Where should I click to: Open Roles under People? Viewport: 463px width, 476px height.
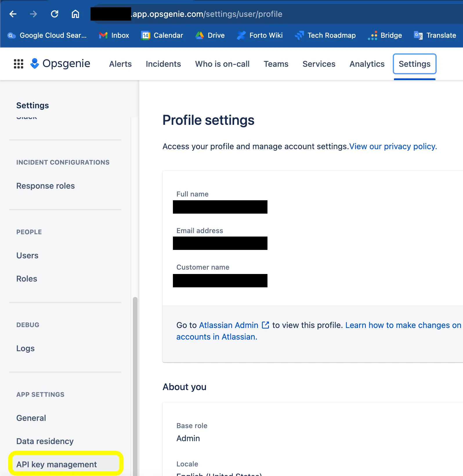coord(27,279)
